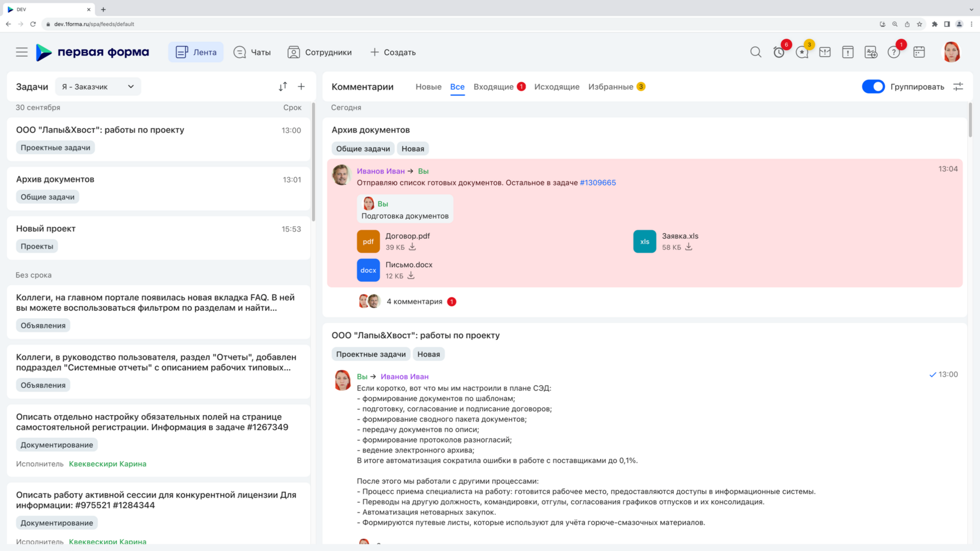Open the browser three-dot menu
The image size is (980, 551).
coord(971,24)
